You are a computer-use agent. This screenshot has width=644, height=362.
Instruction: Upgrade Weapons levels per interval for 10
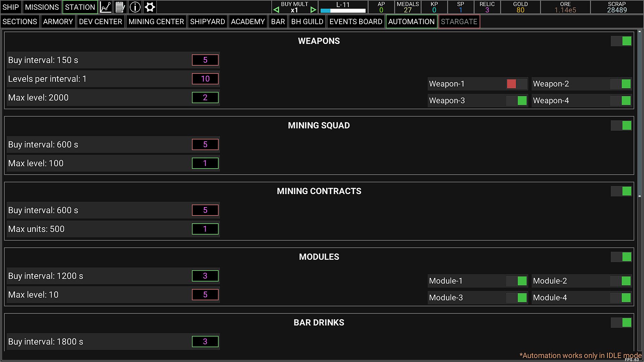(205, 79)
